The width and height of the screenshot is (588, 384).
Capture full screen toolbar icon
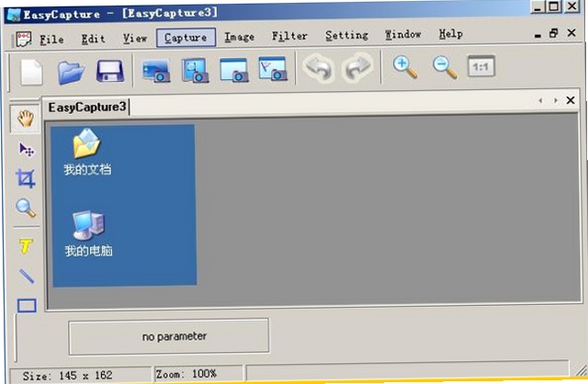(156, 71)
